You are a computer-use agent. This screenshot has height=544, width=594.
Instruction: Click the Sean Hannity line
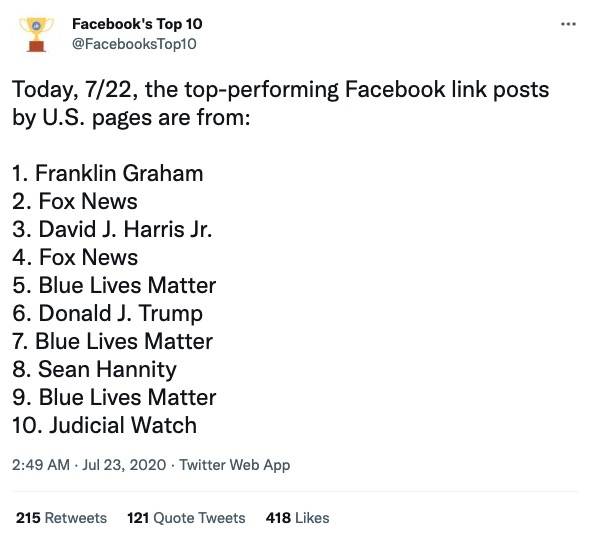pos(94,370)
